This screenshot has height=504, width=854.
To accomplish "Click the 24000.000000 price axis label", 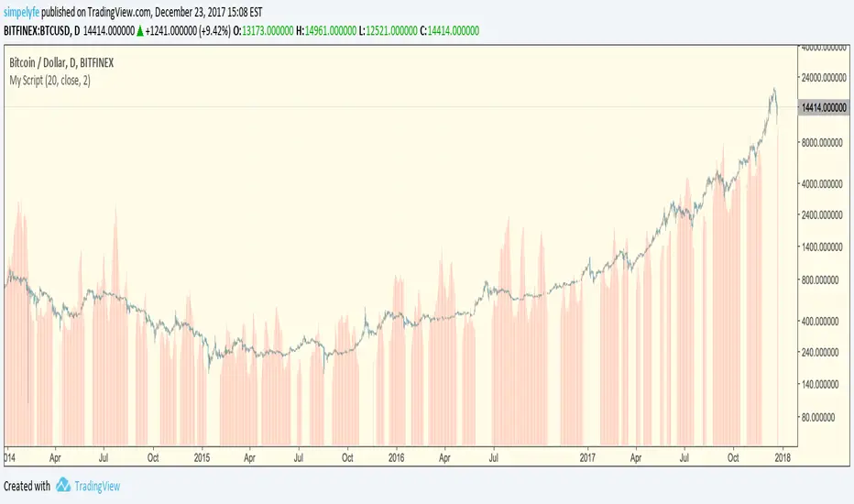I will pyautogui.click(x=824, y=78).
